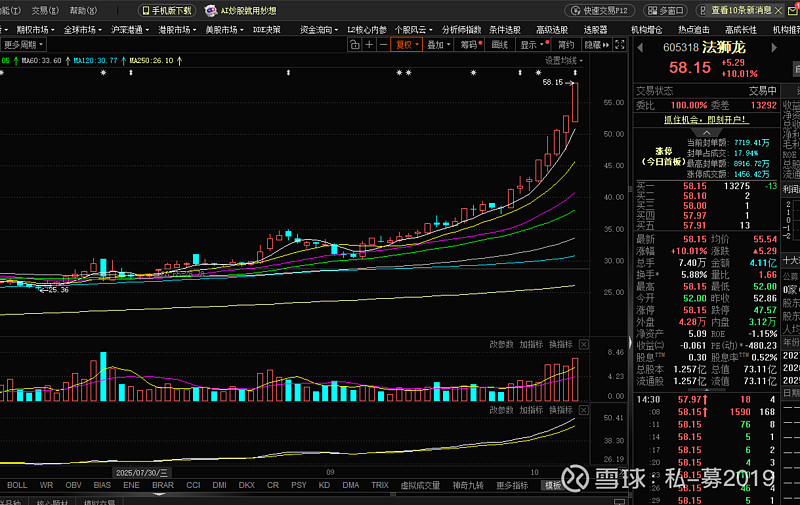
Task: Open 条件选股 menu item
Action: coord(505,30)
